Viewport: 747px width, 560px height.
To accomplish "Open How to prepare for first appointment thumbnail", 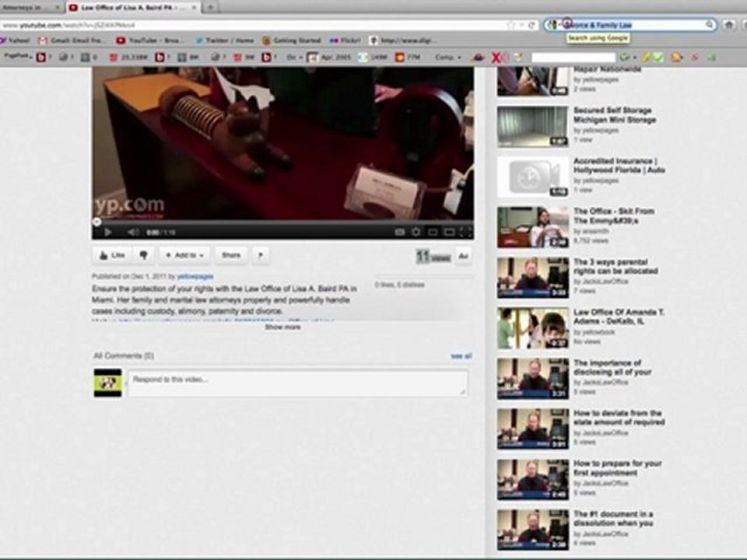I will 532,480.
